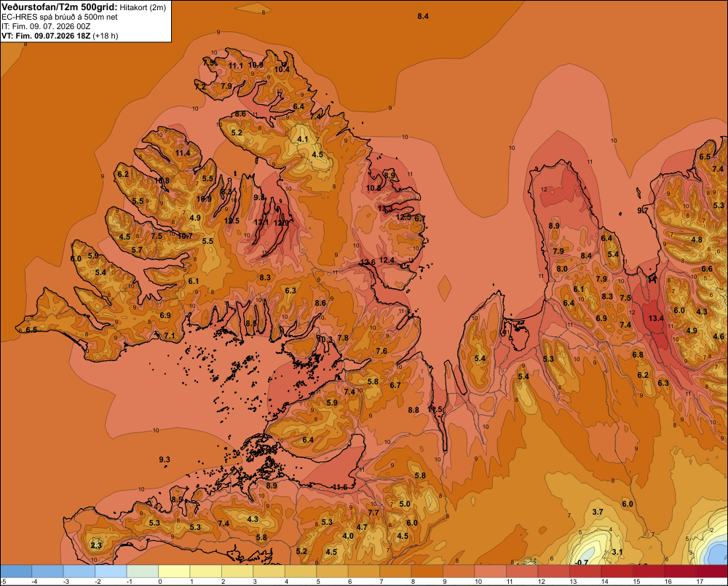Click the legend swatch between 16 and 17
The image size is (728, 586).
pos(680,571)
